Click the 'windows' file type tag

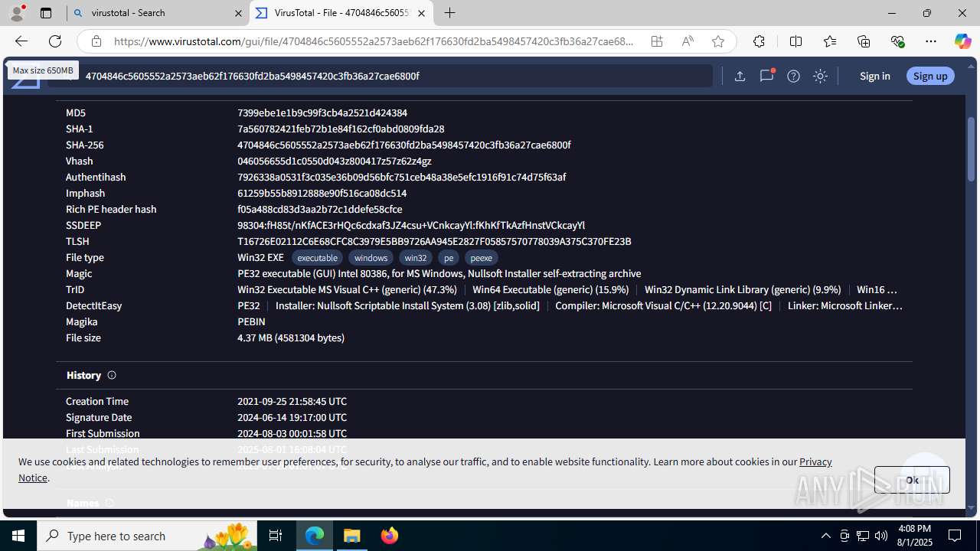click(x=371, y=258)
